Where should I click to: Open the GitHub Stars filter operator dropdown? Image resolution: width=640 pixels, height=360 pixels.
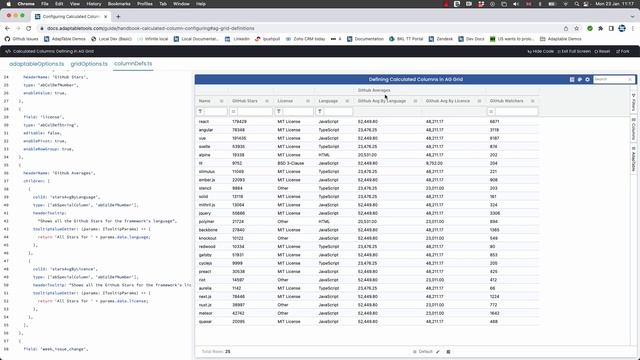tap(233, 111)
